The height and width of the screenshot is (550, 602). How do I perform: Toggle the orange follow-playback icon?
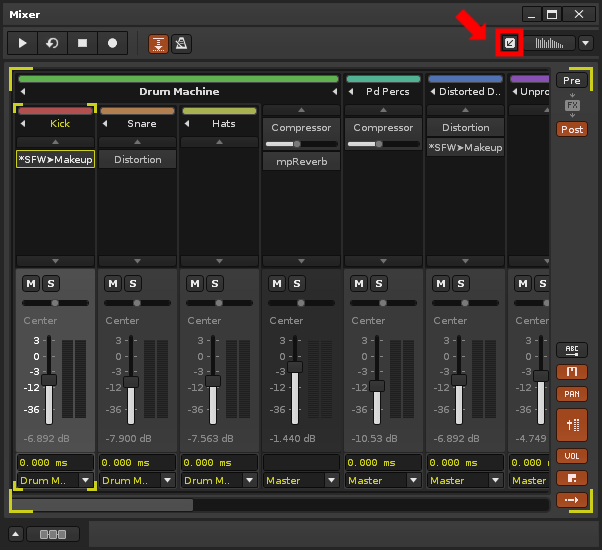point(158,43)
